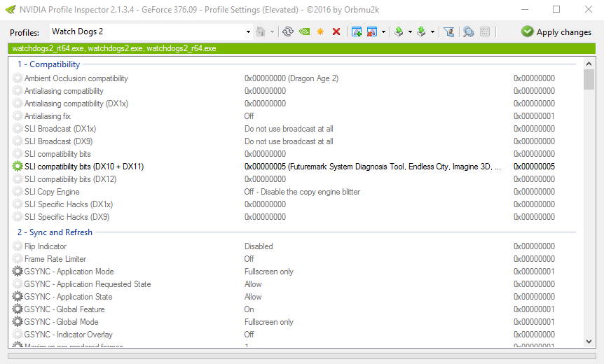Image resolution: width=604 pixels, height=364 pixels.
Task: Click the dark gear for GSYNC - Application State
Action: tap(18, 297)
